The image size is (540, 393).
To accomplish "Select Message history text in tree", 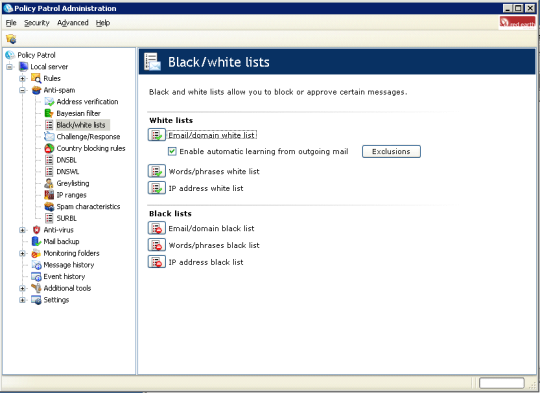I will tap(69, 265).
